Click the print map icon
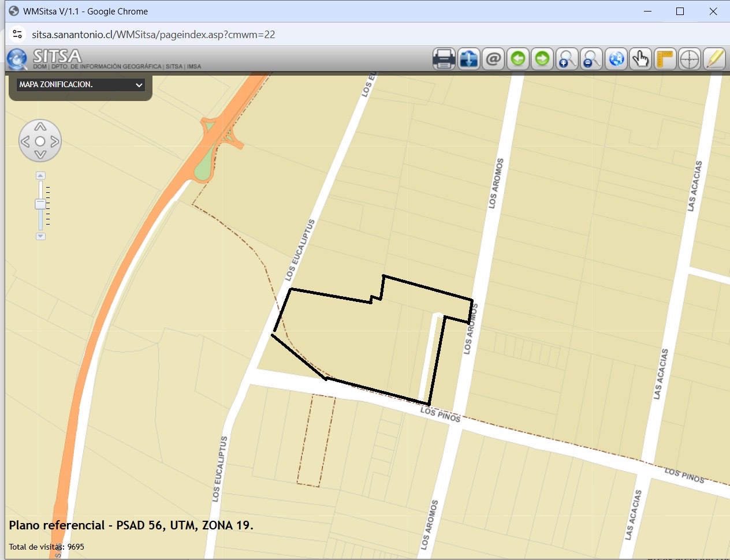 click(444, 59)
